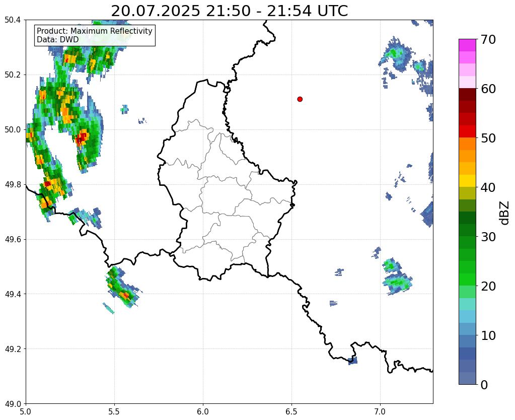Click latitude axis label 50.0
The width and height of the screenshot is (515, 420).
13,129
